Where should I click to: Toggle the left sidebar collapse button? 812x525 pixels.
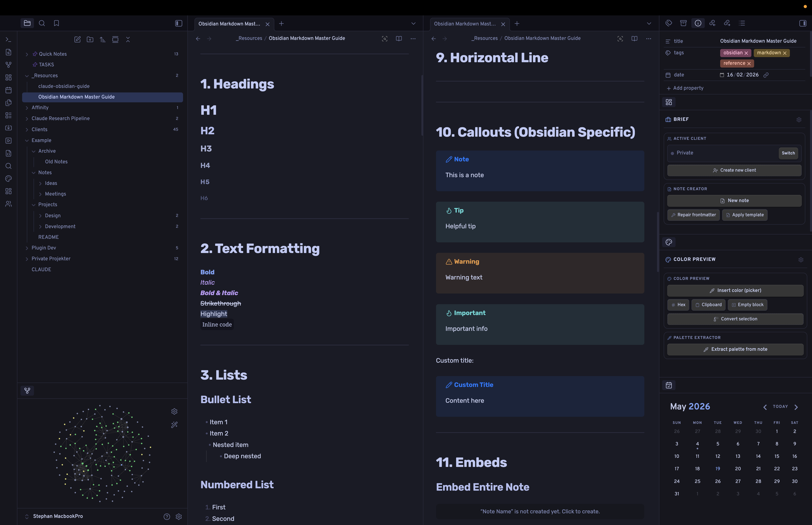[179, 23]
